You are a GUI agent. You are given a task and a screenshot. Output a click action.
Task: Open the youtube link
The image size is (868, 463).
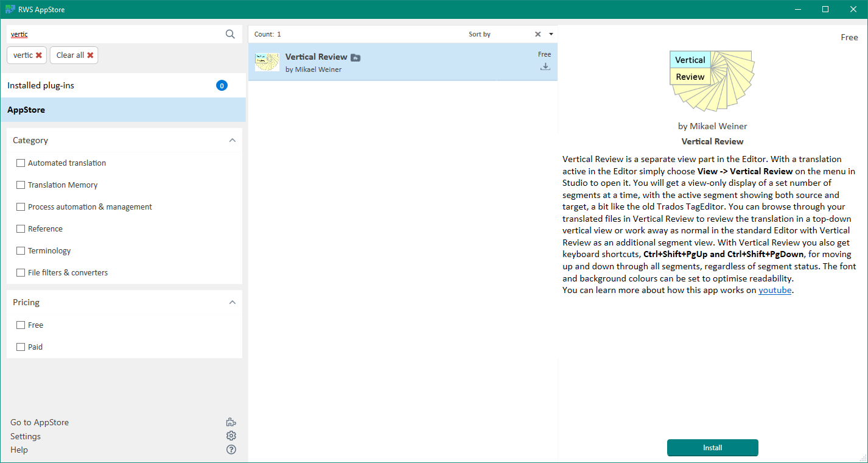[x=775, y=290]
